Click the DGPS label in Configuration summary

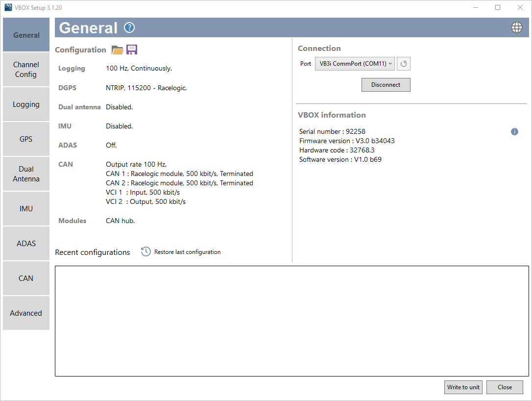tap(67, 88)
